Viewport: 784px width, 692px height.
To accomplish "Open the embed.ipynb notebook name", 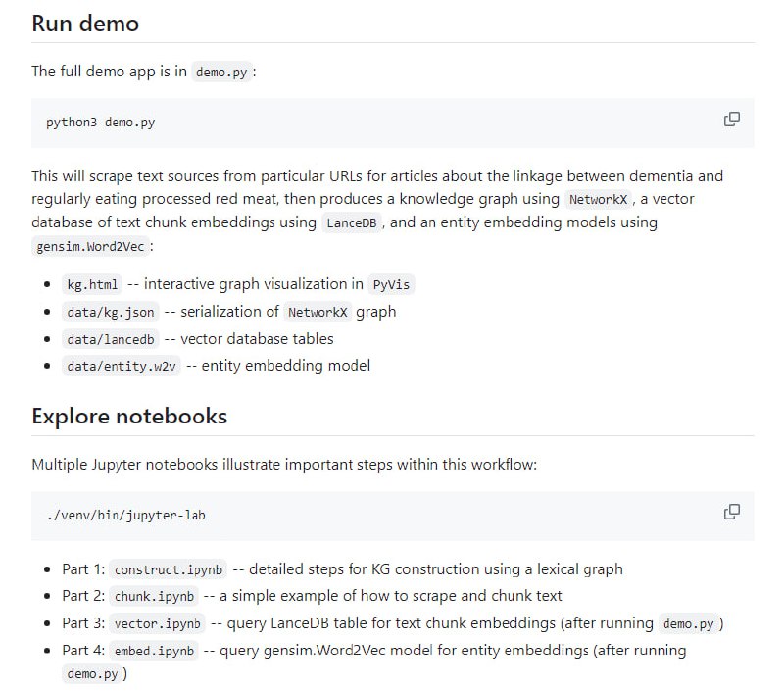I will (155, 651).
